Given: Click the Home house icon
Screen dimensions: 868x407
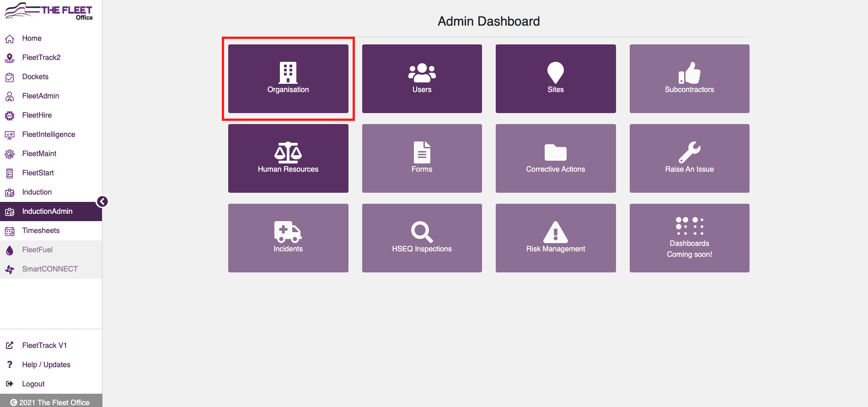Looking at the screenshot, I should (x=10, y=39).
